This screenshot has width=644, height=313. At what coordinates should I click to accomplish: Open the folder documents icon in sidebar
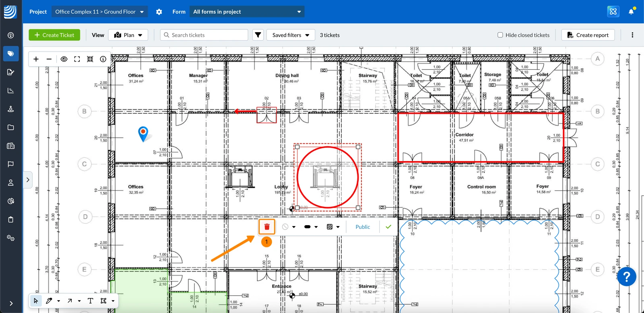(x=11, y=127)
